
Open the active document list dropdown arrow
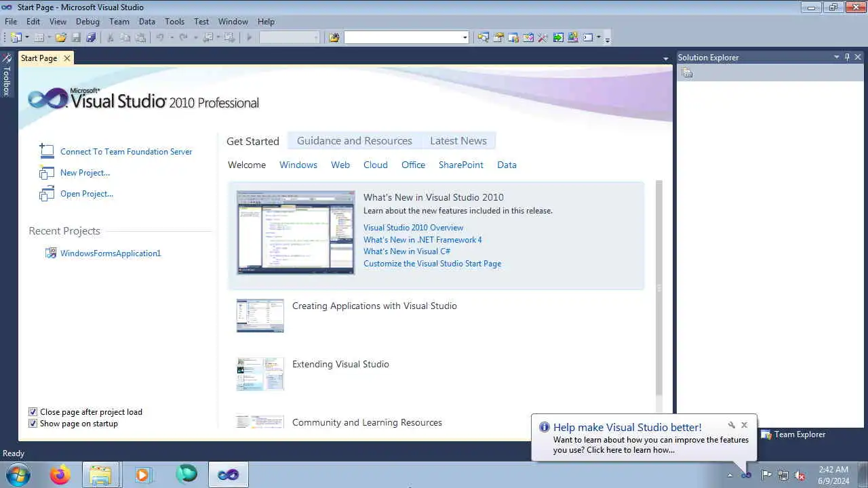666,59
